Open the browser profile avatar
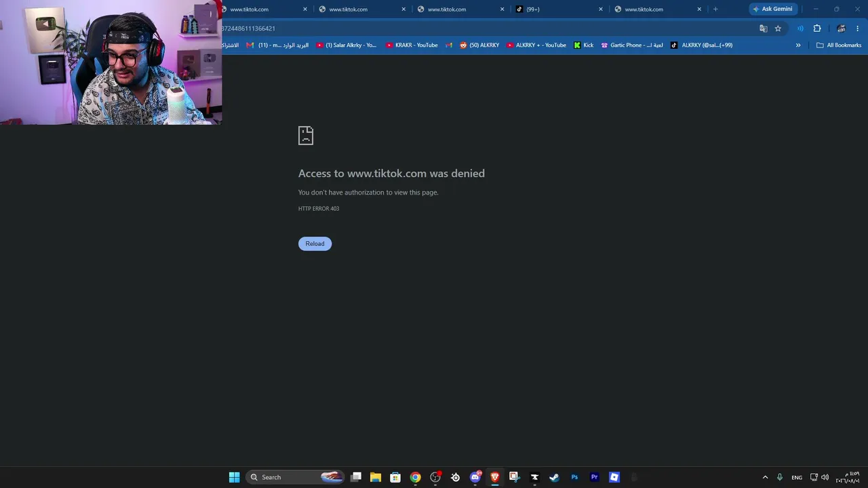The image size is (868, 488). pyautogui.click(x=842, y=28)
